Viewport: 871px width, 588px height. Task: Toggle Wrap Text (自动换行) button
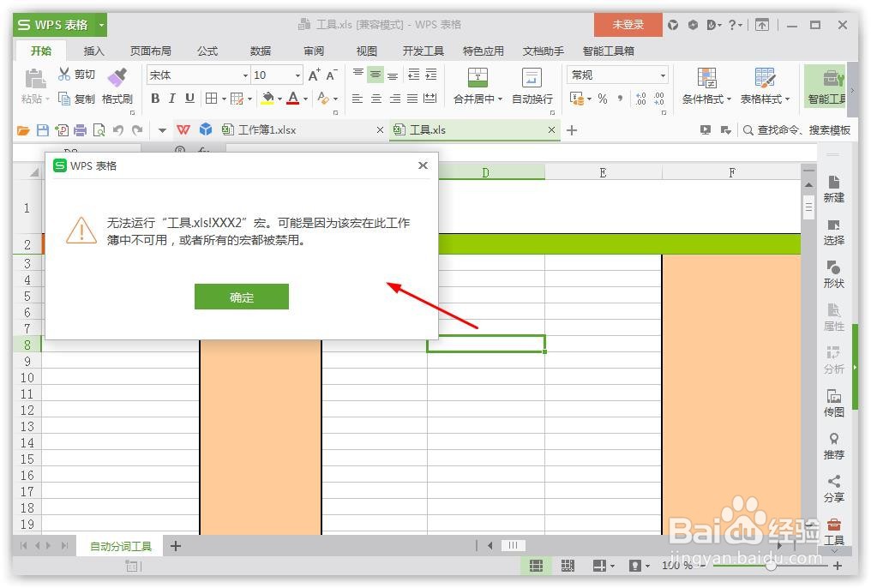(532, 87)
